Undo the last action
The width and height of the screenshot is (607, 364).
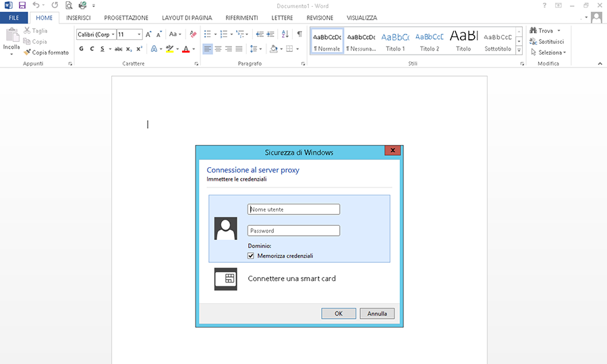coord(36,5)
